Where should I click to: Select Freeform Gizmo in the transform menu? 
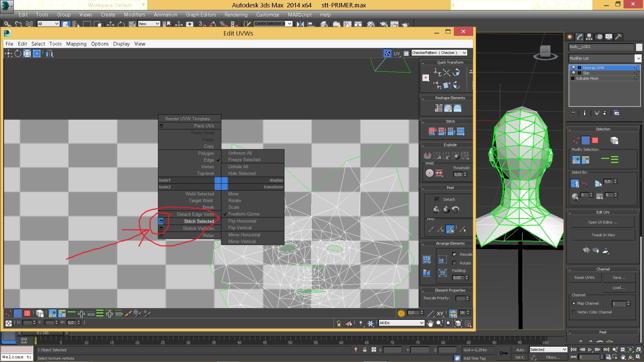pyautogui.click(x=244, y=214)
